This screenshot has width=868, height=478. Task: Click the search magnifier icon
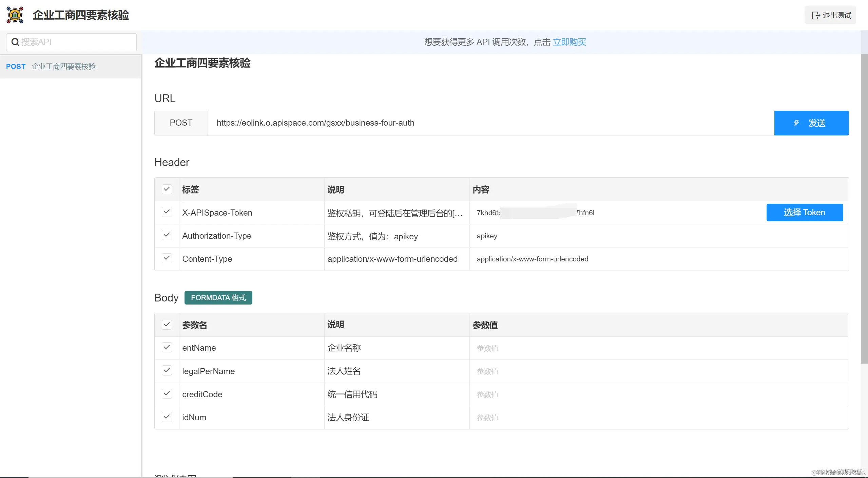[15, 42]
